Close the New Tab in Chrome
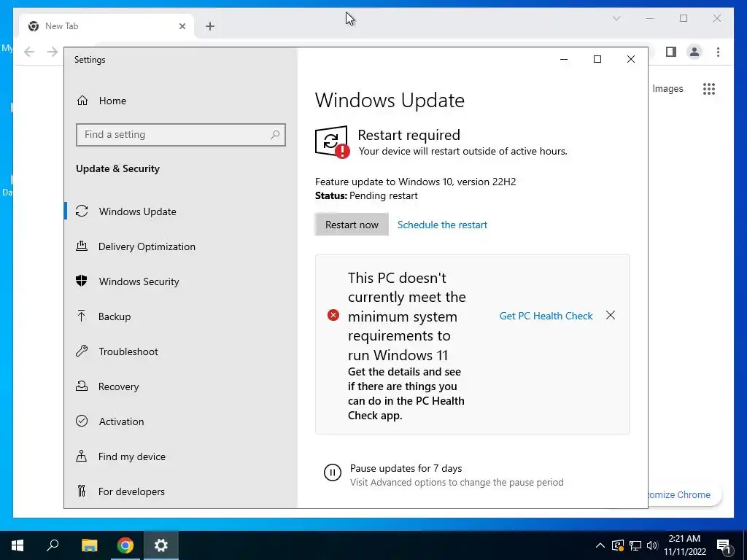This screenshot has height=560, width=747. 182,26
